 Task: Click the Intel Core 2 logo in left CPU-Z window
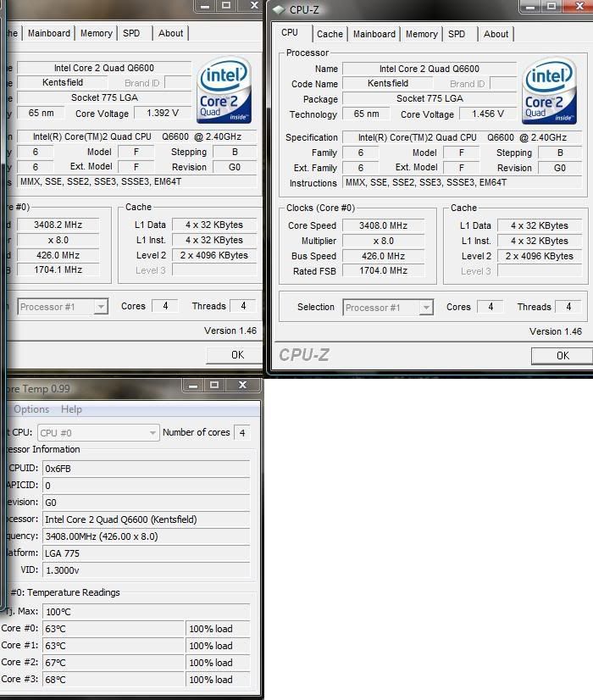click(x=224, y=91)
